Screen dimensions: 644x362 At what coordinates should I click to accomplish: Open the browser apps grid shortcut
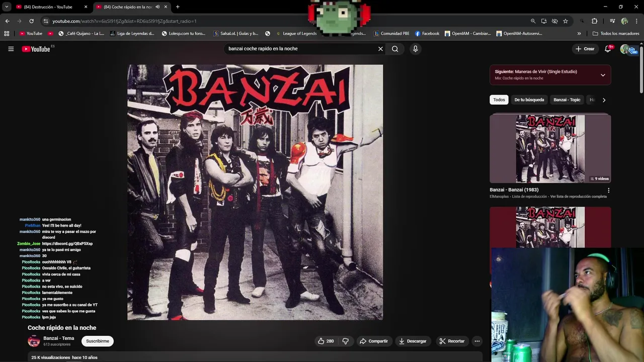7,34
